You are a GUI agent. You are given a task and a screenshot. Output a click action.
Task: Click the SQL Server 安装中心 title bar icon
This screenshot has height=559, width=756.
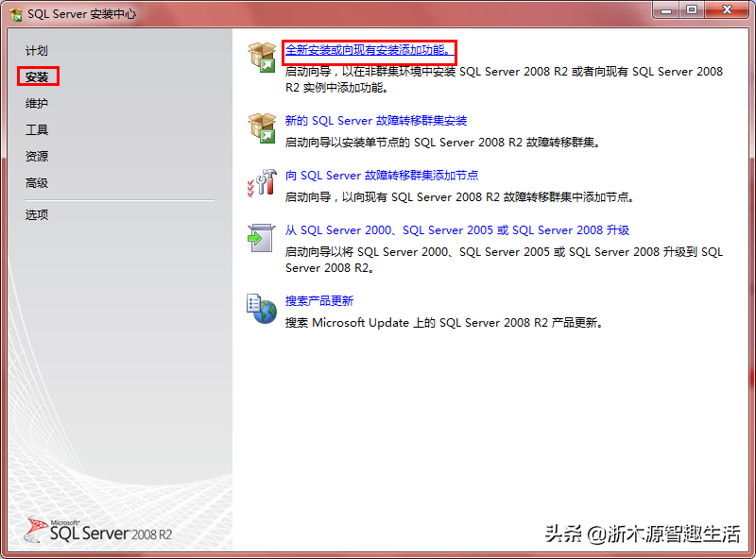[x=16, y=13]
